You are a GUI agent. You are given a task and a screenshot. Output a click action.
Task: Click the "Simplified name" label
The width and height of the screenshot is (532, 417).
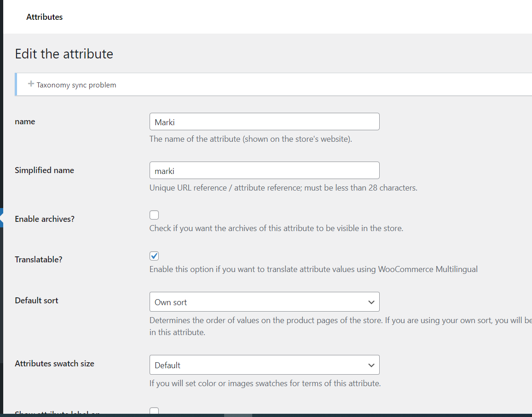pos(44,170)
